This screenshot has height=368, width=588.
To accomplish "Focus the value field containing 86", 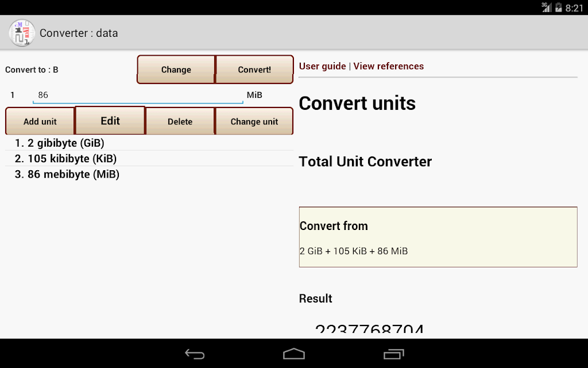I will point(138,95).
